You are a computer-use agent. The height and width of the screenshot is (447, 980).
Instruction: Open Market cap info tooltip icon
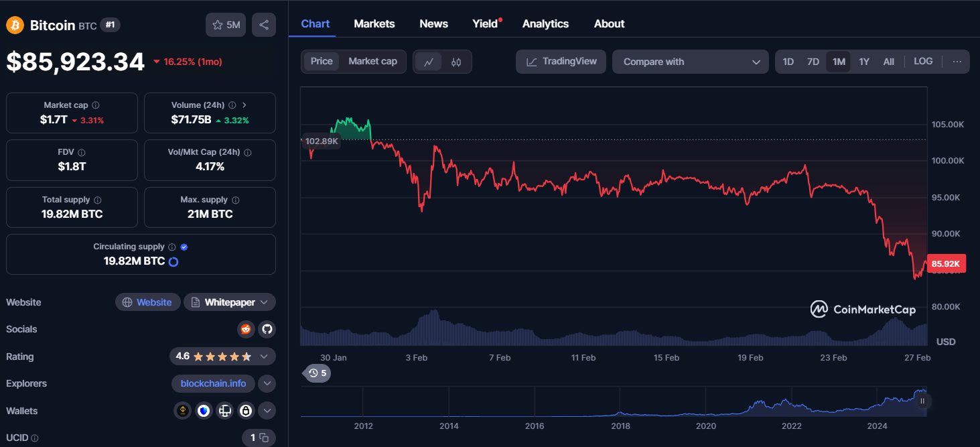click(x=96, y=105)
